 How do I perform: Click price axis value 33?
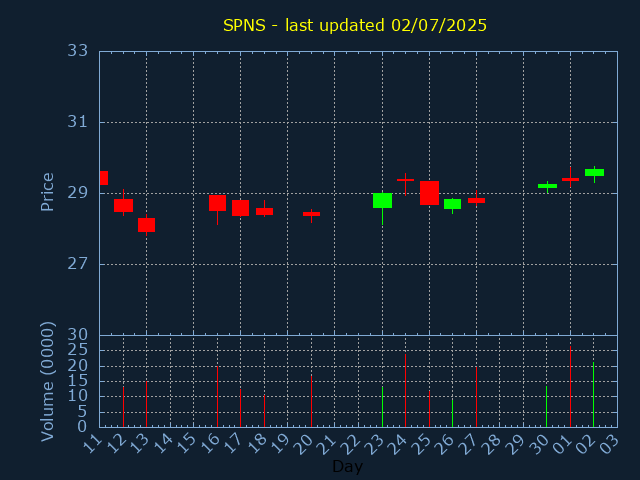[x=78, y=51]
